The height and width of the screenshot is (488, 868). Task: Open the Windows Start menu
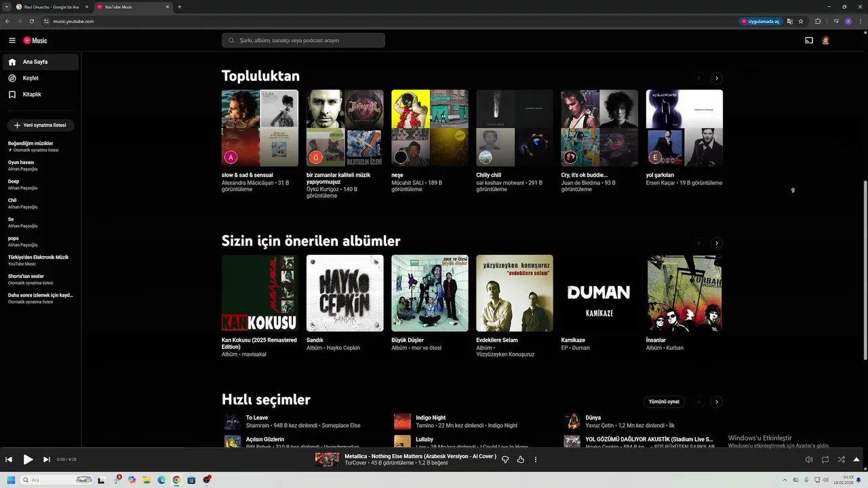11,480
